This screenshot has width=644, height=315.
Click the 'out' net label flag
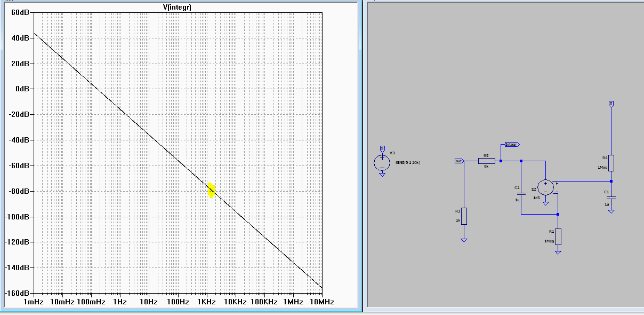(459, 161)
